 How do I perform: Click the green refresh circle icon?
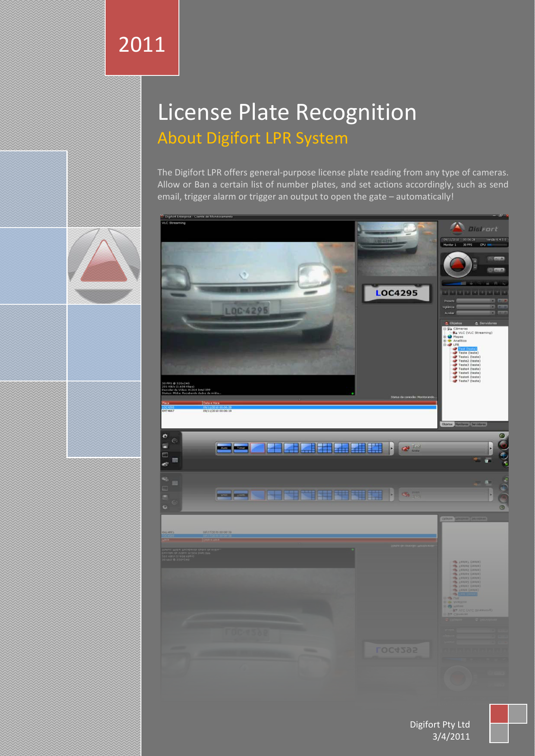502,436
